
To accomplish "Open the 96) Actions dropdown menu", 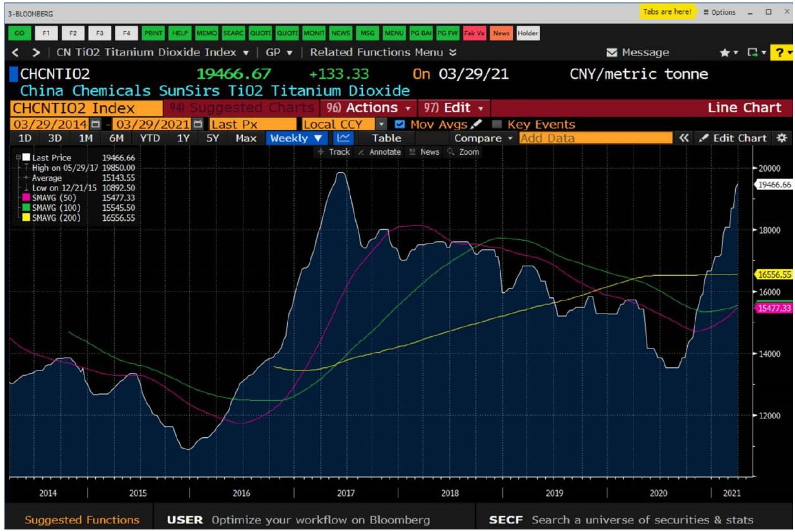I will 368,108.
